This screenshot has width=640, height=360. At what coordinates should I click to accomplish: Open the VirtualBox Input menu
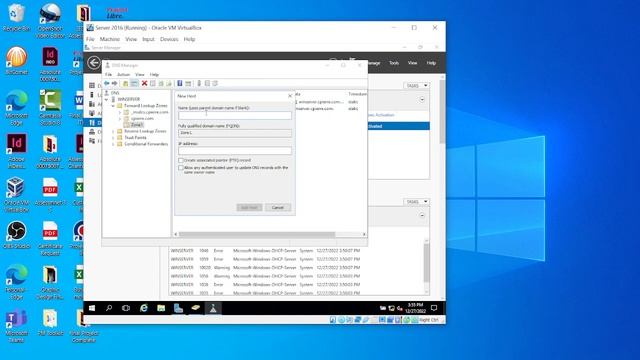[148, 39]
